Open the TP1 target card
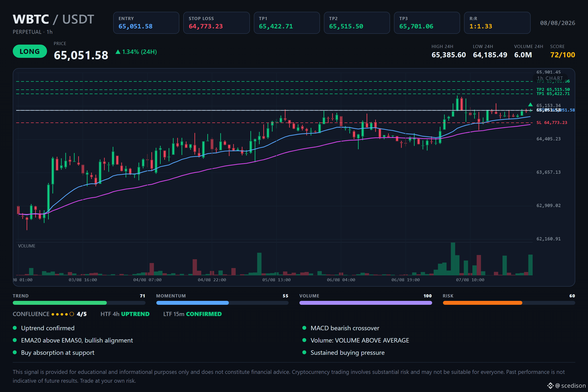This screenshot has height=392, width=588. 287,23
